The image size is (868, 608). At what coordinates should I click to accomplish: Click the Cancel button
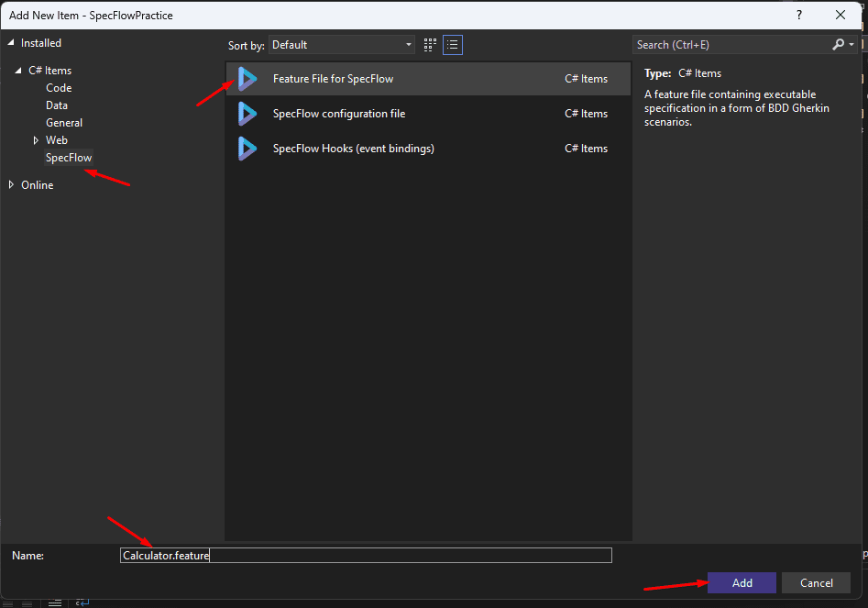click(816, 582)
